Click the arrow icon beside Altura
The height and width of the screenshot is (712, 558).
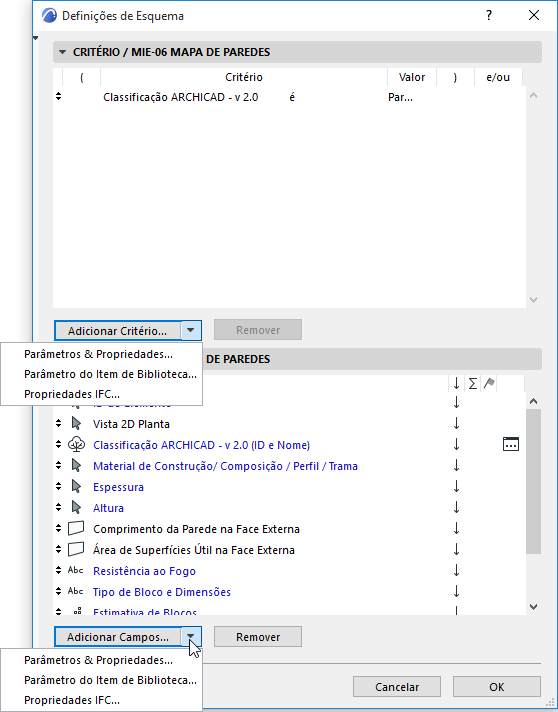[76, 507]
